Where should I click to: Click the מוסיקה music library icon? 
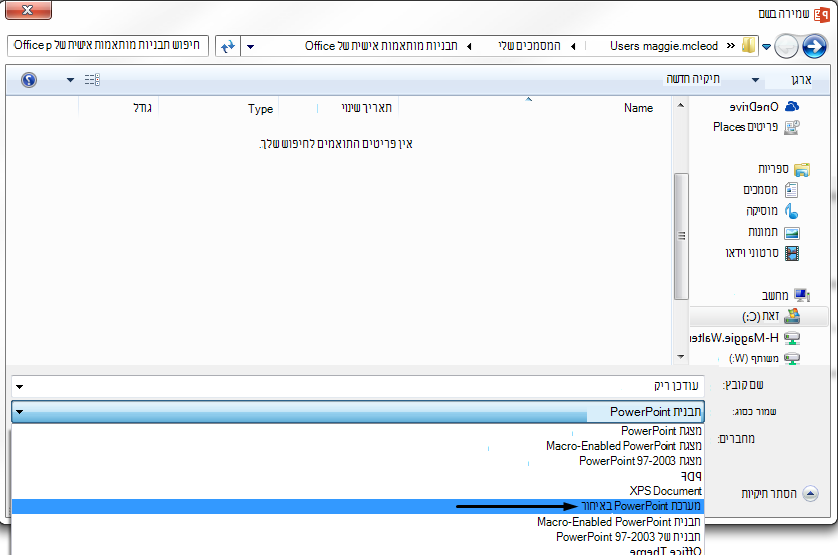click(792, 211)
